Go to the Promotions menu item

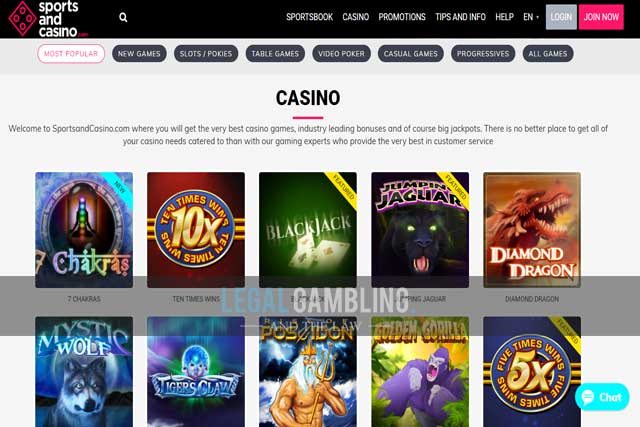pos(402,17)
